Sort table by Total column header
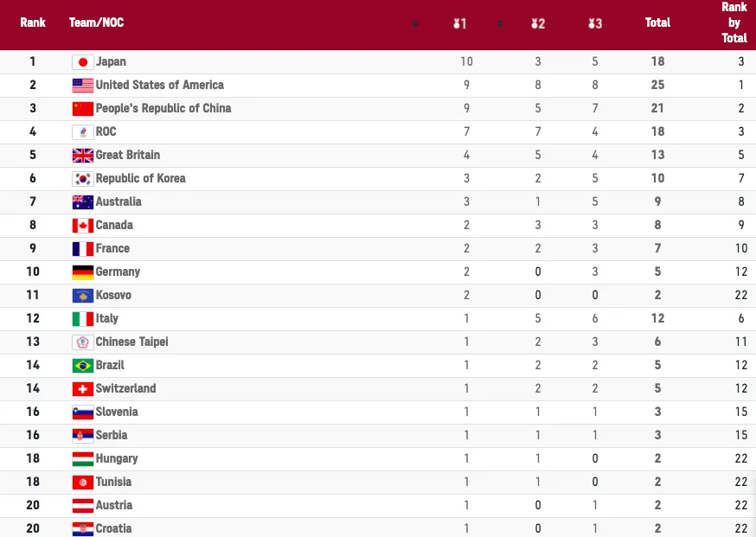This screenshot has height=537, width=756. (657, 22)
